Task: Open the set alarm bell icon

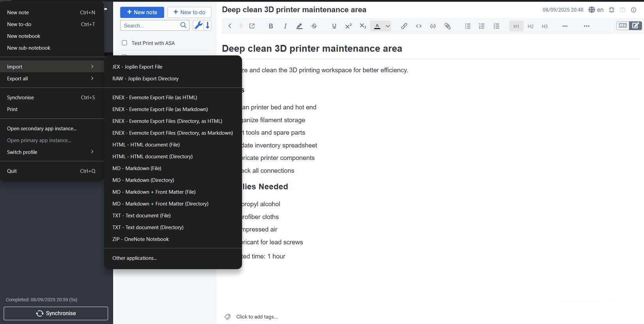Action: tap(612, 10)
